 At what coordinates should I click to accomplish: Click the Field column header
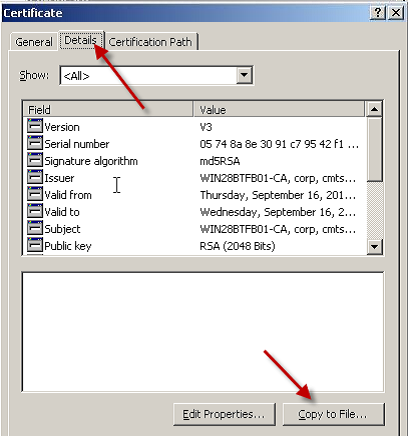coord(108,109)
